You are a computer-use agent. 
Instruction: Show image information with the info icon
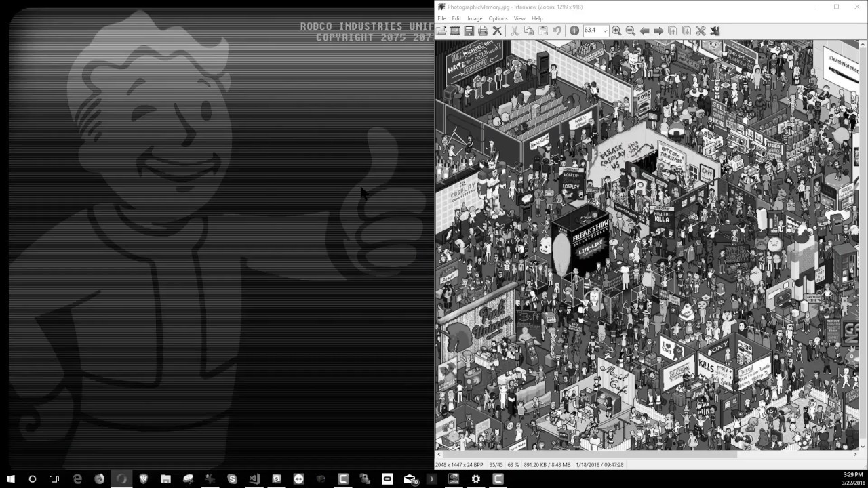point(574,30)
